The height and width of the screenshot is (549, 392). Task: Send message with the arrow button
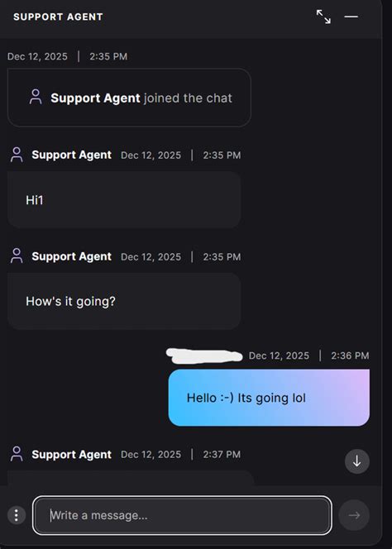[354, 515]
